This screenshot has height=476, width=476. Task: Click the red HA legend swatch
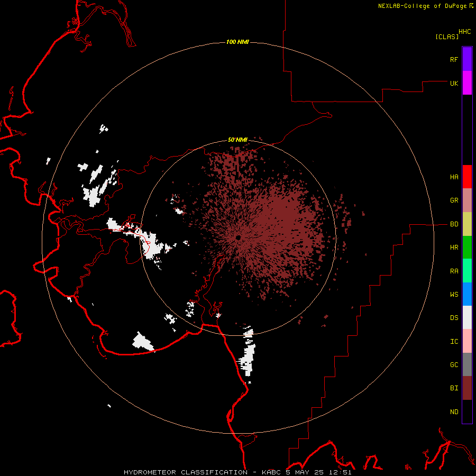(x=467, y=177)
